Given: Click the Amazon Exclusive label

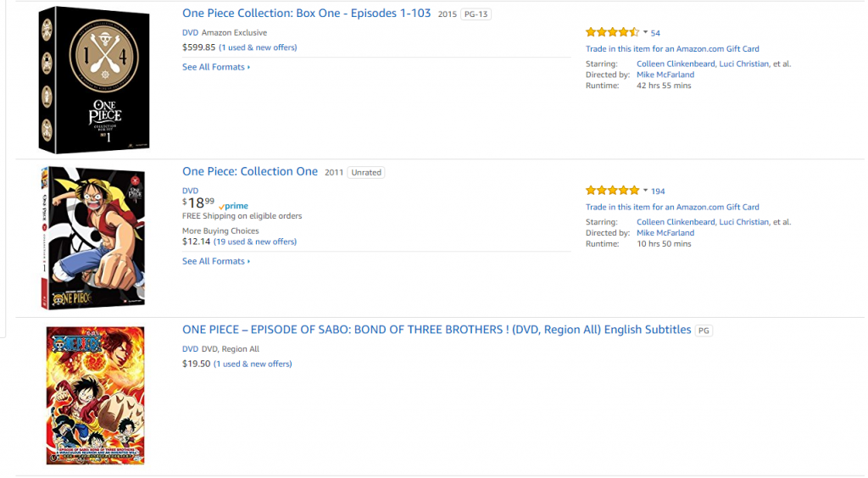Looking at the screenshot, I should tap(234, 33).
